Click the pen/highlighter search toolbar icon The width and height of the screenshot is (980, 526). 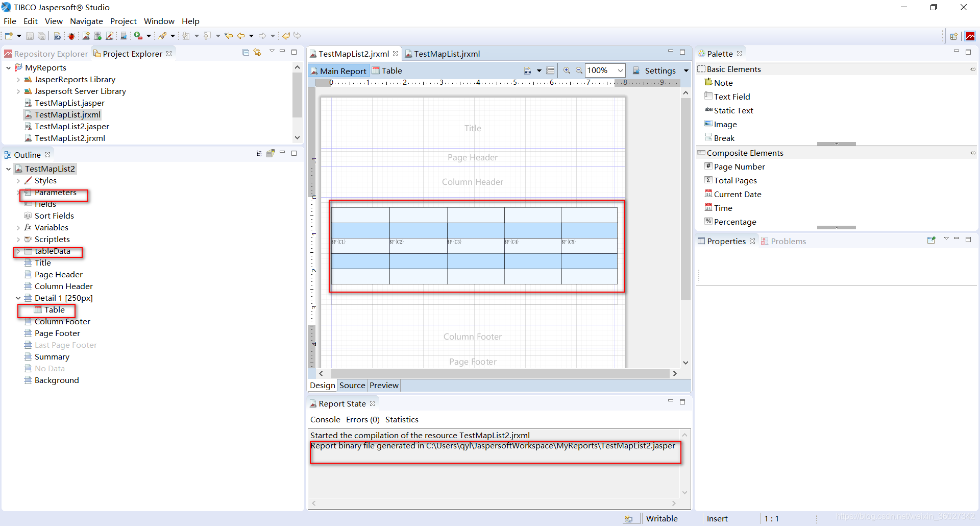pos(163,36)
